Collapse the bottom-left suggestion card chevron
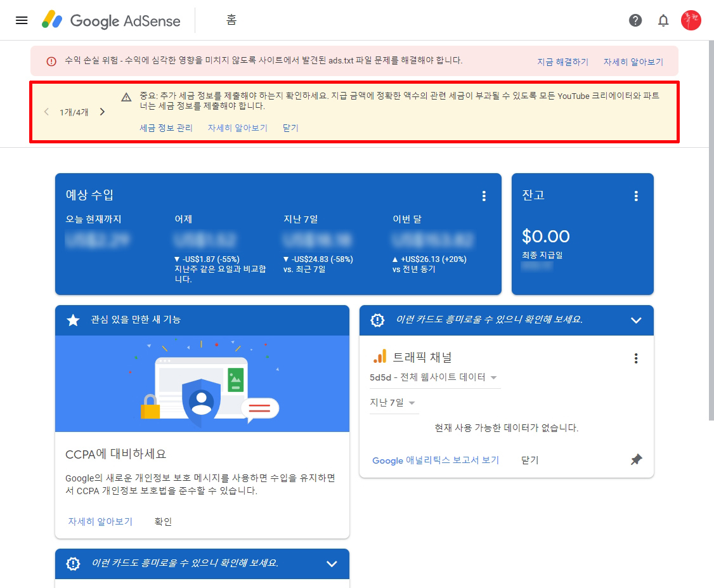Screen dimensions: 714x588 pos(332,564)
